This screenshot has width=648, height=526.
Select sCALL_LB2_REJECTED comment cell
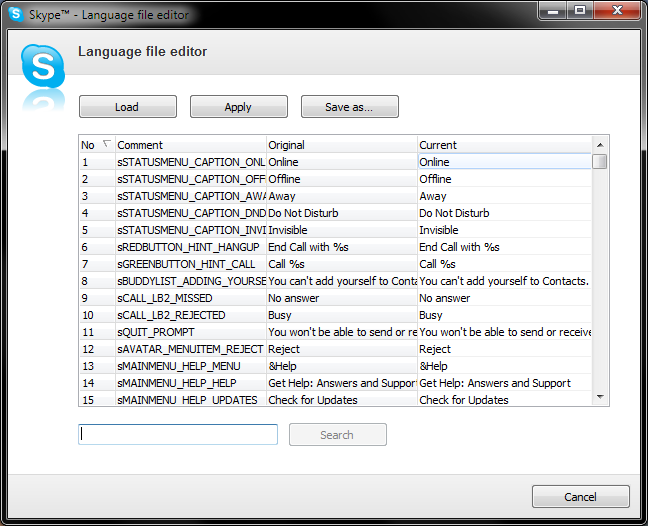tap(191, 315)
